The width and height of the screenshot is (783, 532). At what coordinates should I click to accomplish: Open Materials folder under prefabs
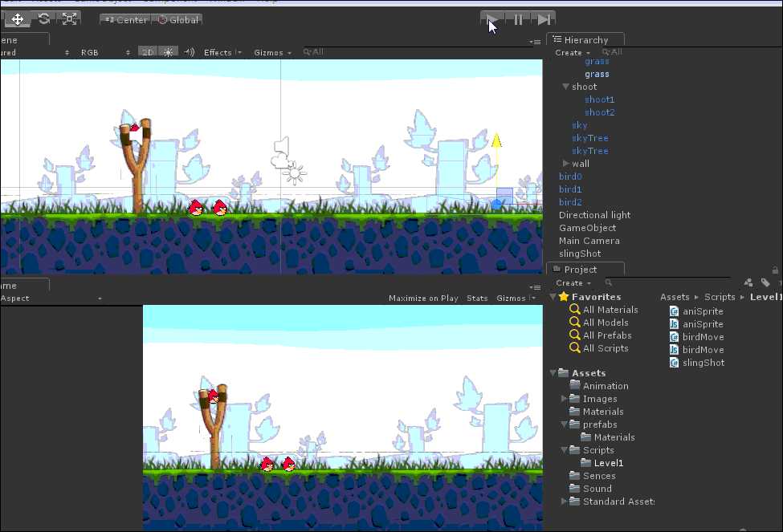click(608, 437)
